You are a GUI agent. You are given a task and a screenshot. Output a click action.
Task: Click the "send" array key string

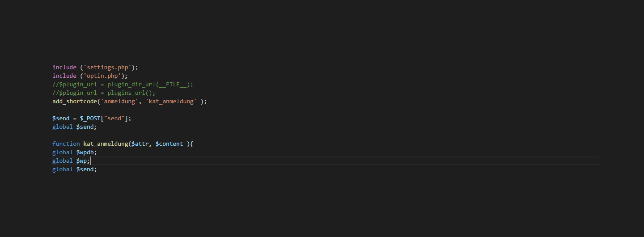[114, 118]
